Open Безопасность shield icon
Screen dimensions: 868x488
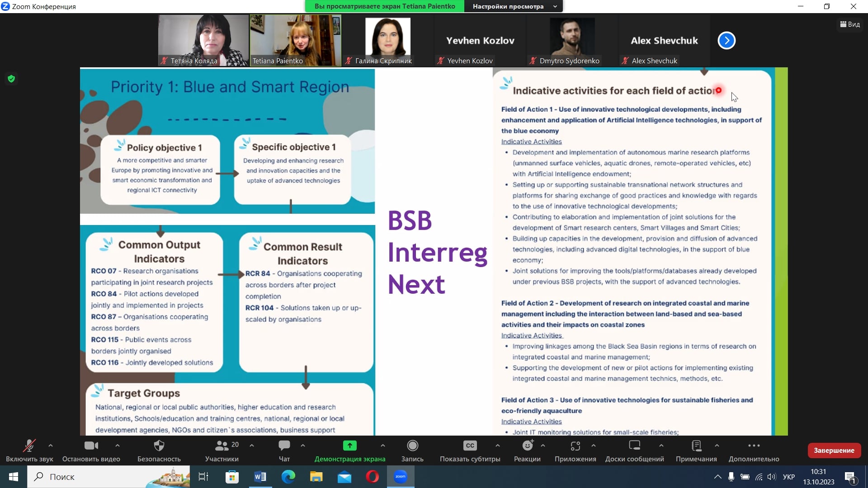pos(159,446)
